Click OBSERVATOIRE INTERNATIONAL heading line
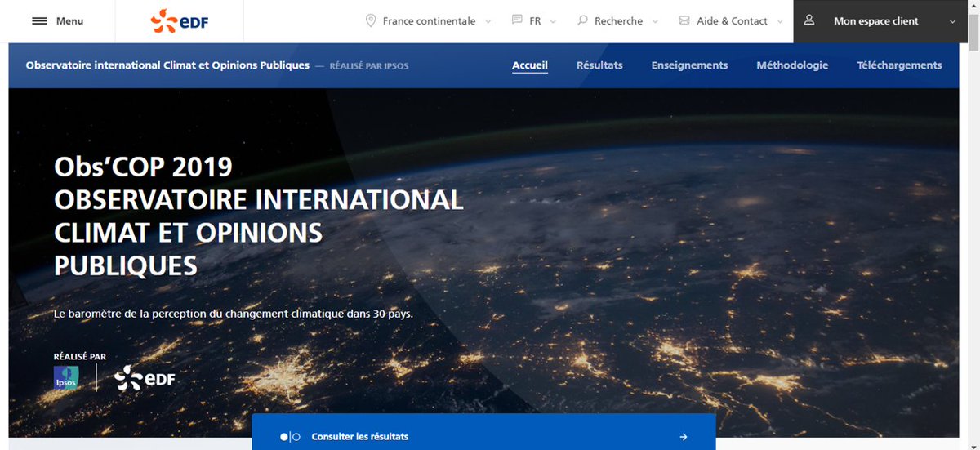 point(258,199)
